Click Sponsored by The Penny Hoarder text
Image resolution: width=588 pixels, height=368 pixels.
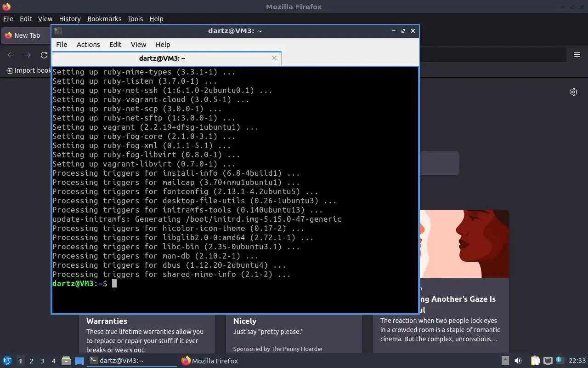[x=278, y=349]
